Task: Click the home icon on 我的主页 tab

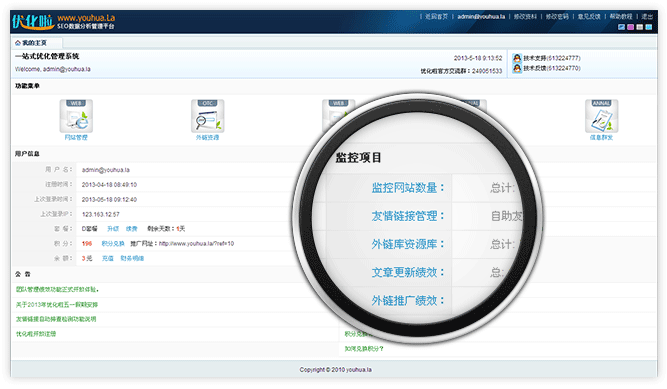Action: (x=18, y=43)
